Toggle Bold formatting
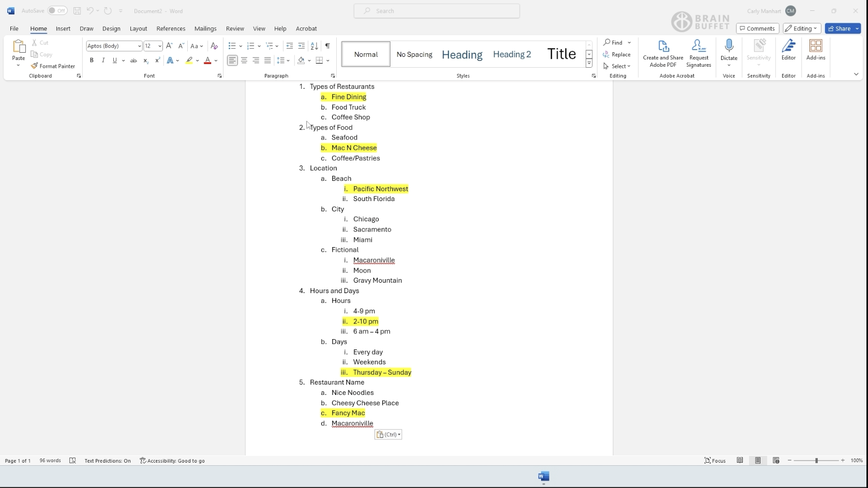The width and height of the screenshot is (868, 488). click(x=92, y=60)
